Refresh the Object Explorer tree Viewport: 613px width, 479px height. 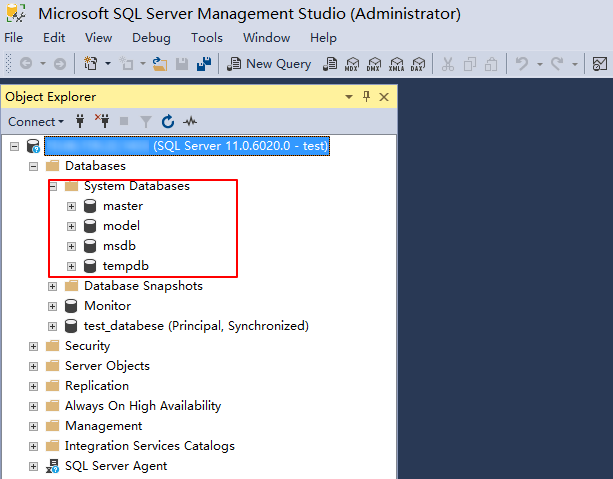coord(168,122)
